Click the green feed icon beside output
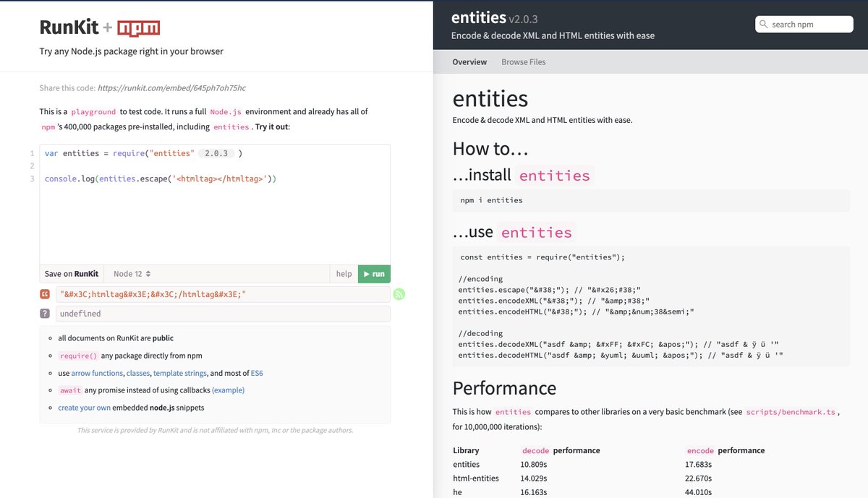Viewport: 868px width, 498px height. pyautogui.click(x=399, y=294)
